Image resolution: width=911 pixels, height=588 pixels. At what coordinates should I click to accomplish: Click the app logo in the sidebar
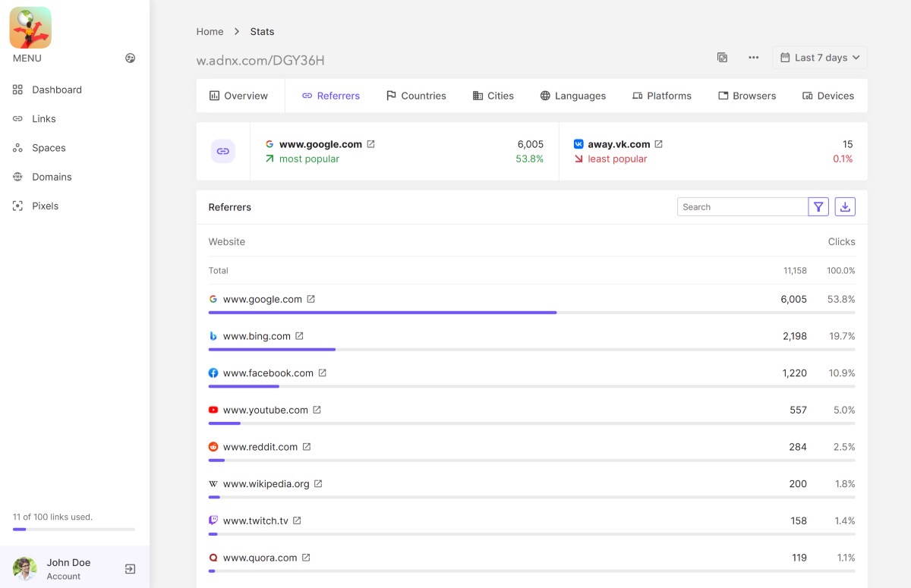(x=30, y=27)
